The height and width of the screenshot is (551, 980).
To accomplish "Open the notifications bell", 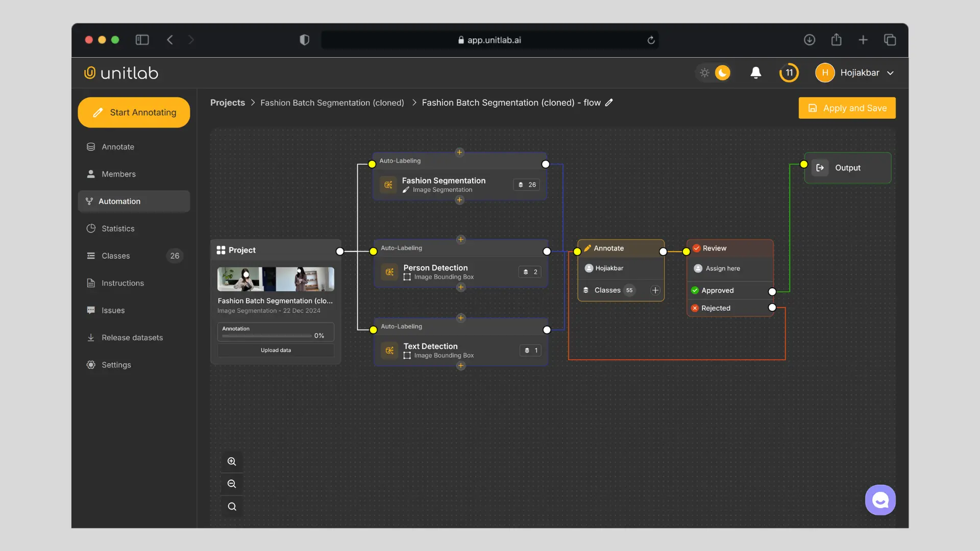I will (x=756, y=73).
